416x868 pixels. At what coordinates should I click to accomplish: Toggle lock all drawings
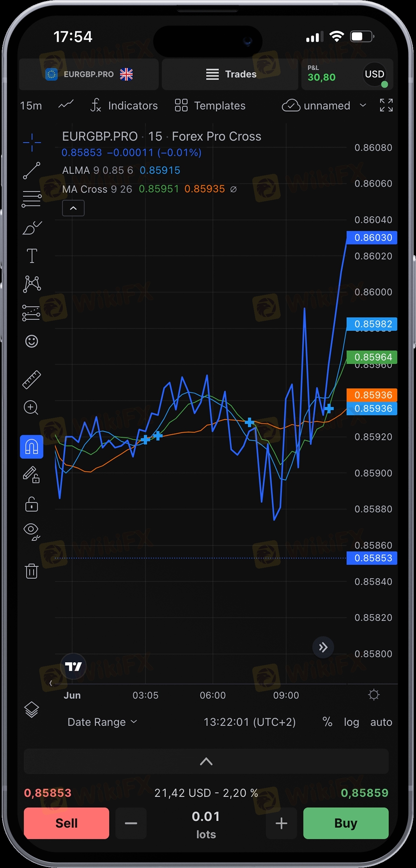(32, 504)
